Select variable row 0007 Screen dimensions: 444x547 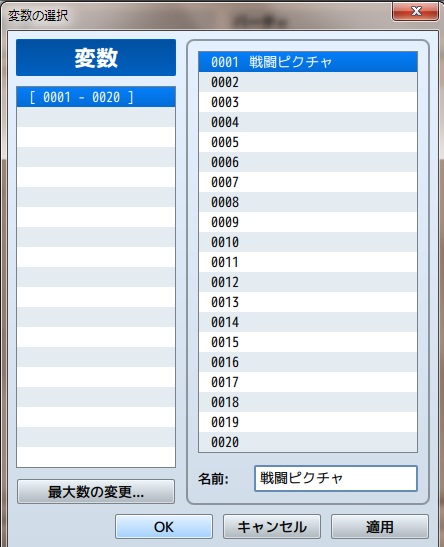click(308, 182)
